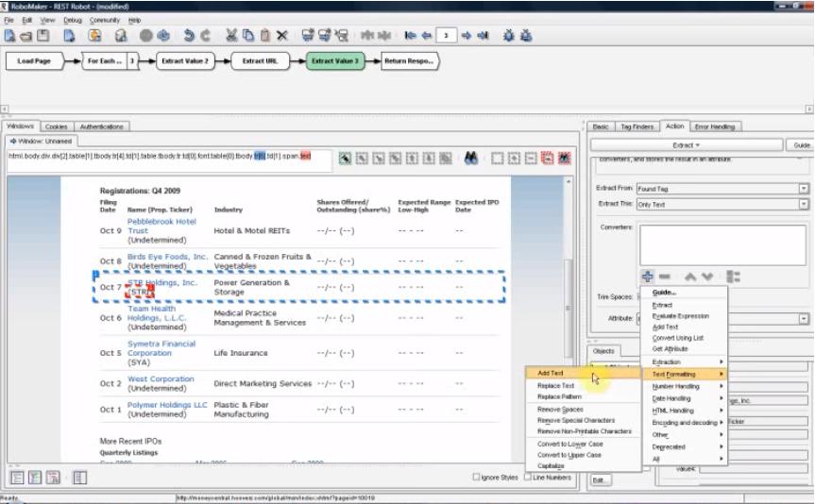Expand the Date Handling submenu
This screenshot has height=504, width=815.
click(685, 398)
